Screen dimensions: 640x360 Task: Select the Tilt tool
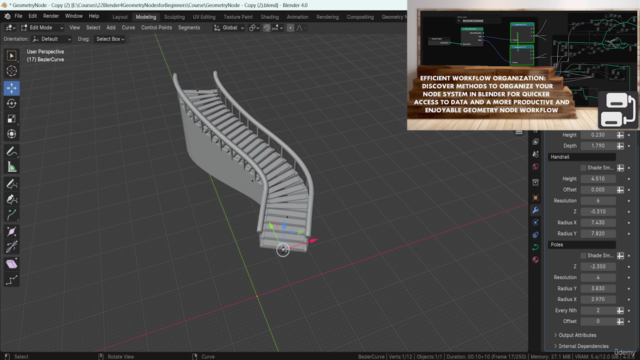11,247
